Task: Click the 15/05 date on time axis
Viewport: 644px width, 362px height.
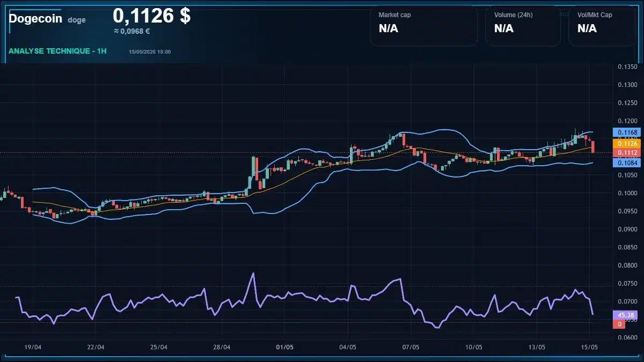Action: pos(590,347)
